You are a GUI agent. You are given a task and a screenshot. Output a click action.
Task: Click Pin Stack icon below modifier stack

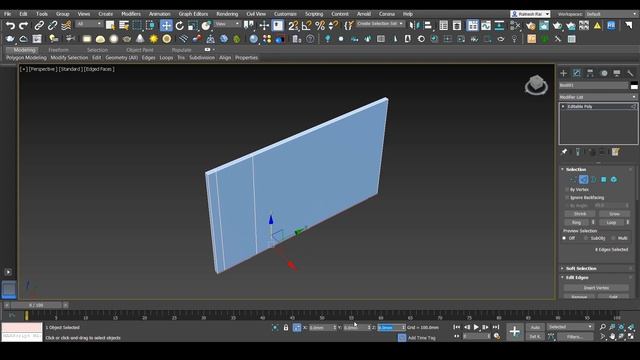(564, 152)
